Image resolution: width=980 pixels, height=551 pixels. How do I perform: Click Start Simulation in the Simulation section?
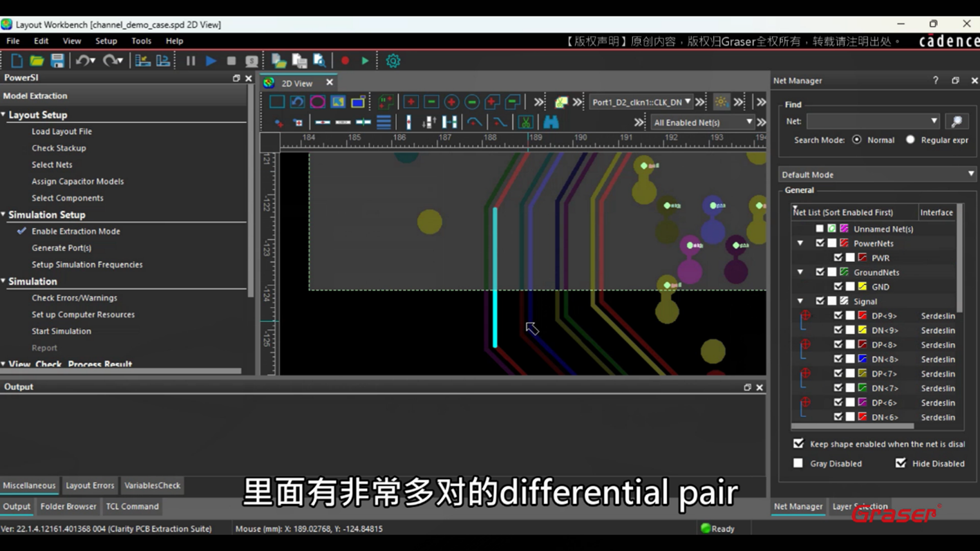[62, 331]
